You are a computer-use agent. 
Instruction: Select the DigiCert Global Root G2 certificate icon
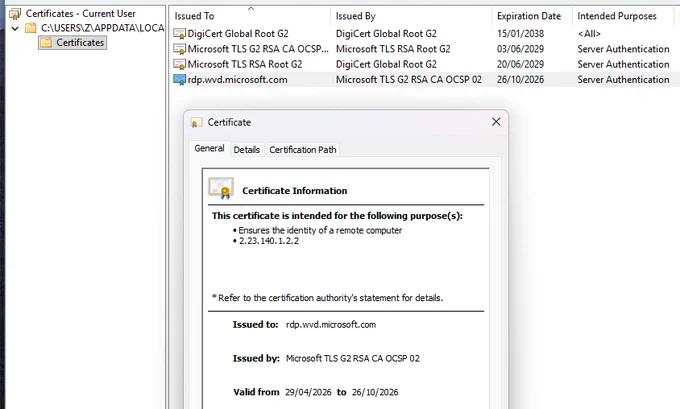point(179,34)
